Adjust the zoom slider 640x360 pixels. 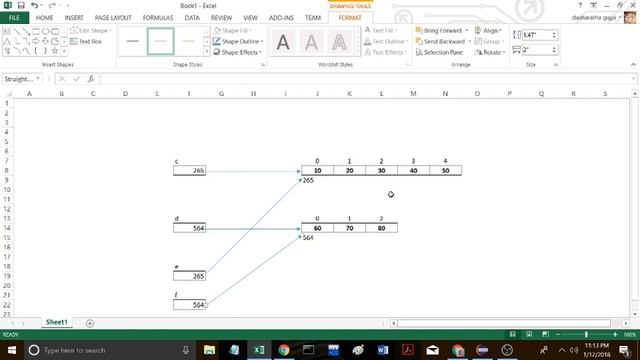pos(586,334)
